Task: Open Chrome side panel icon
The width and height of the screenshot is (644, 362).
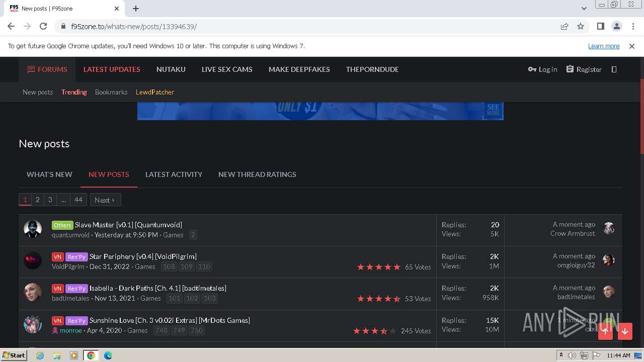Action: click(600, 26)
